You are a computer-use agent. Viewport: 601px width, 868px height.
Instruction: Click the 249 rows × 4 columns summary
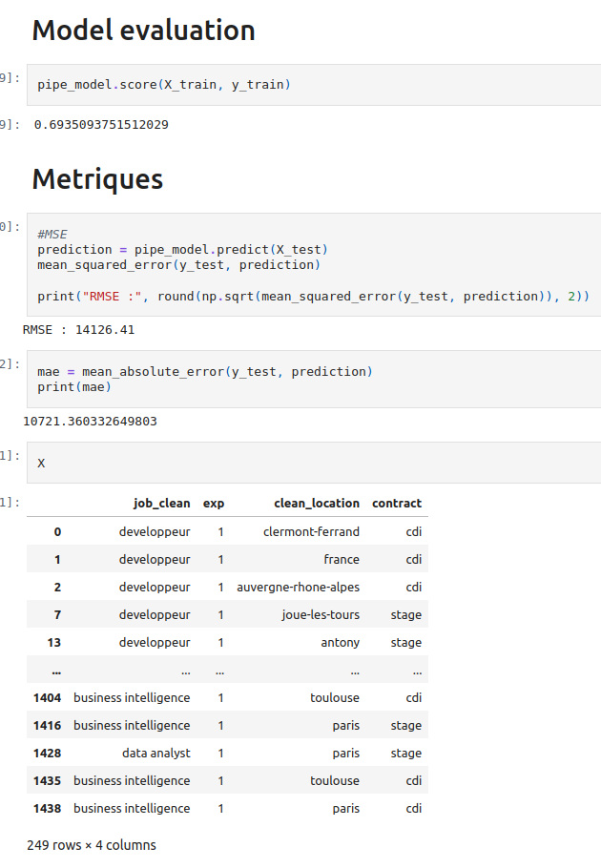[x=92, y=845]
